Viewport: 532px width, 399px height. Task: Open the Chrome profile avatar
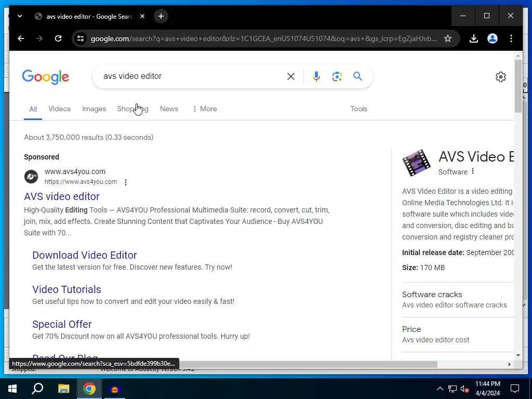(493, 38)
